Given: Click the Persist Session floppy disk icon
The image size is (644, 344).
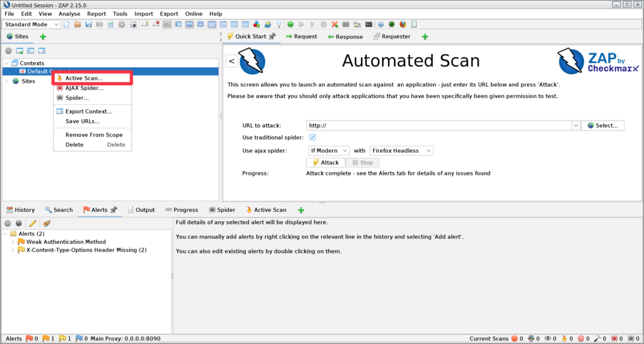Looking at the screenshot, I should (x=88, y=25).
